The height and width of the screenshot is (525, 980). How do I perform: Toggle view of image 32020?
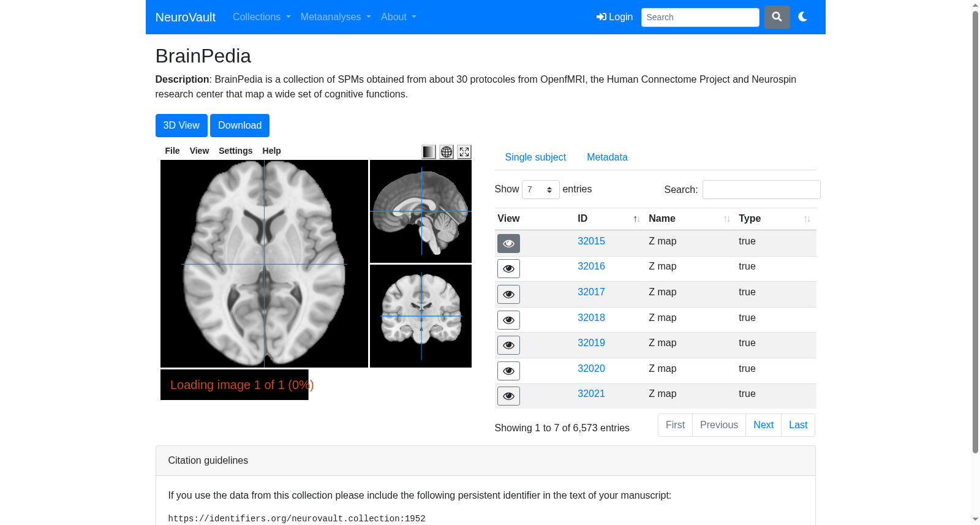tap(508, 371)
